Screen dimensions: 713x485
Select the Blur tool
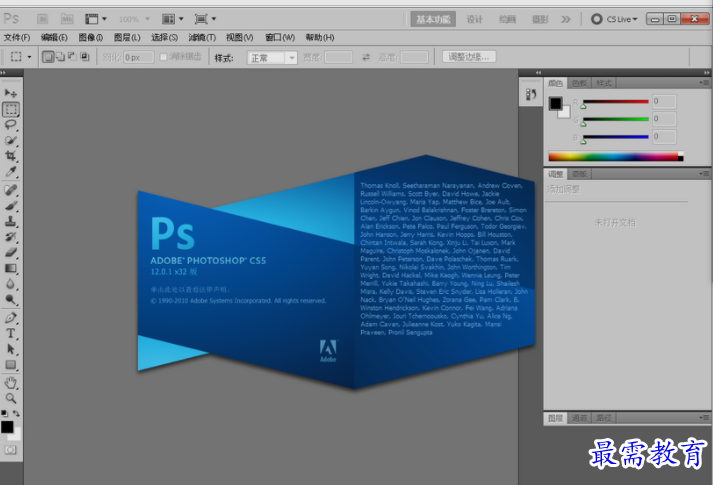[11, 284]
